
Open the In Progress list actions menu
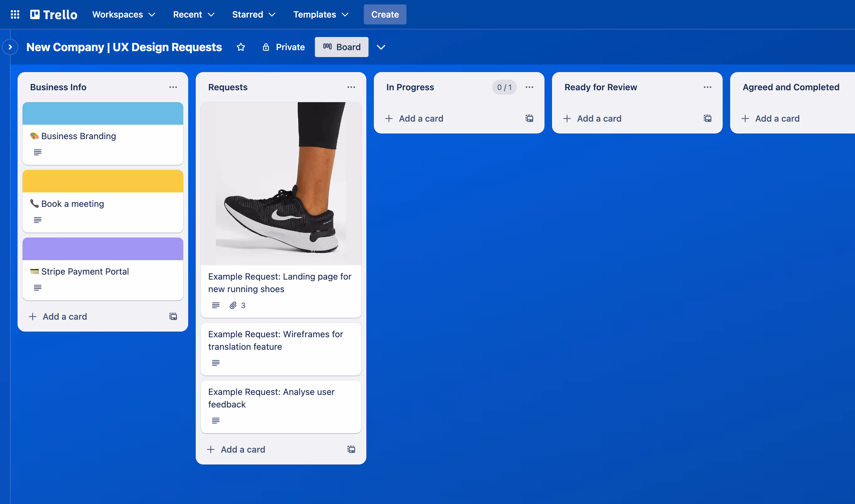529,87
